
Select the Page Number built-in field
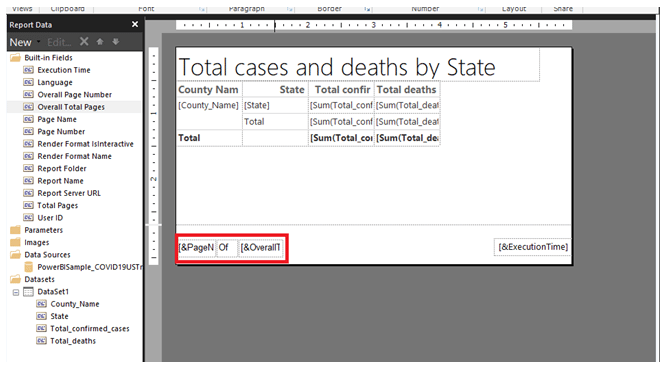pos(61,132)
